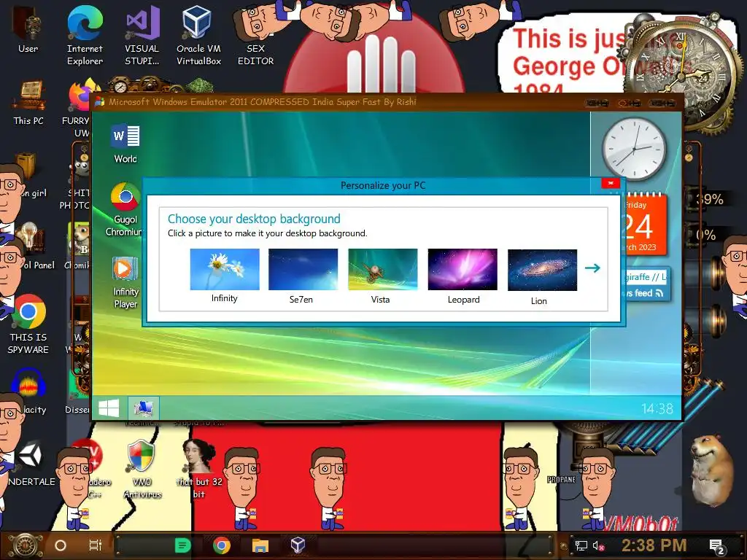Click the analog clock gadget in emulator

point(634,149)
